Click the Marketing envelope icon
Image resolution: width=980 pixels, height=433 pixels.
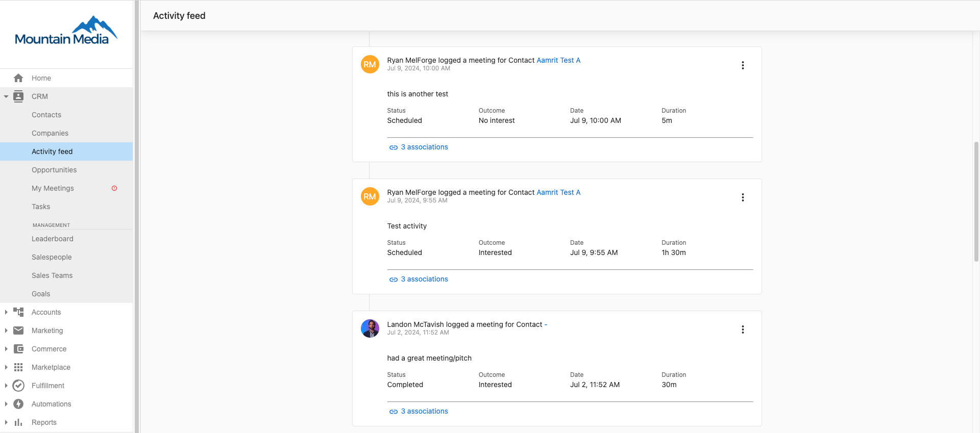tap(18, 330)
